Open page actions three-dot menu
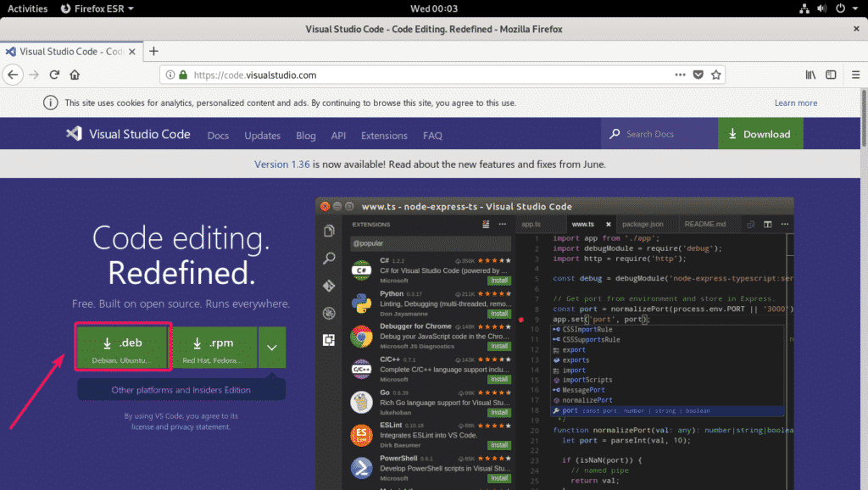 [x=680, y=75]
